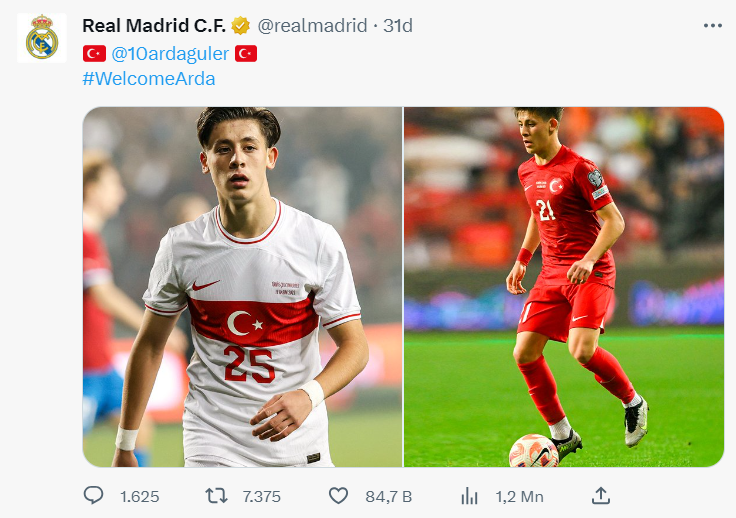Open the reply comment icon
This screenshot has width=736, height=518.
(x=93, y=495)
